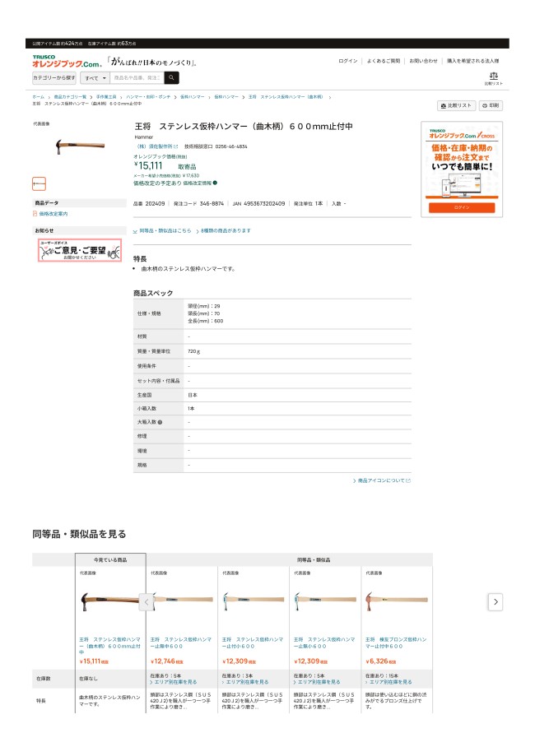This screenshot has width=535, height=756.
Task: Click the 発注コード 346-8874 text
Action: point(198,204)
